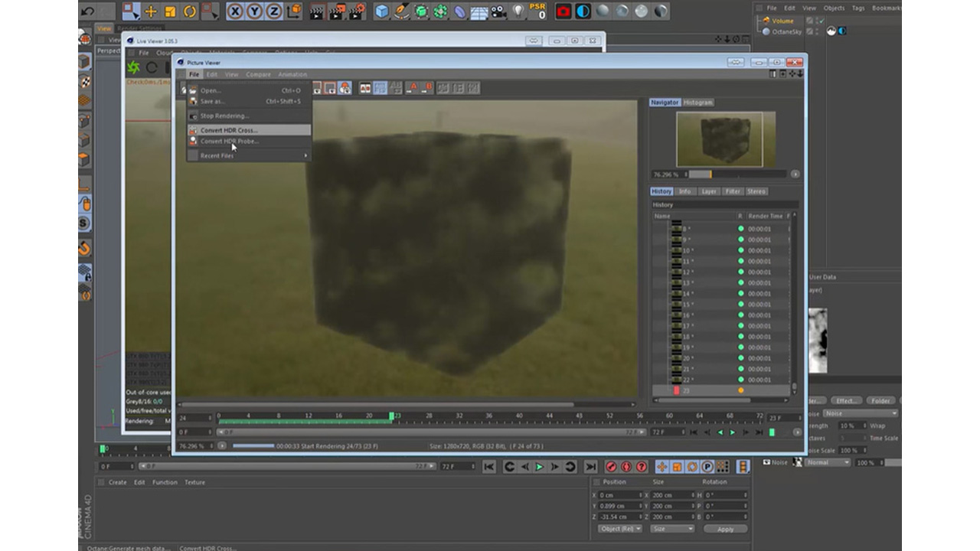980x551 pixels.
Task: Click the Autokeying red button
Action: pyautogui.click(x=626, y=467)
